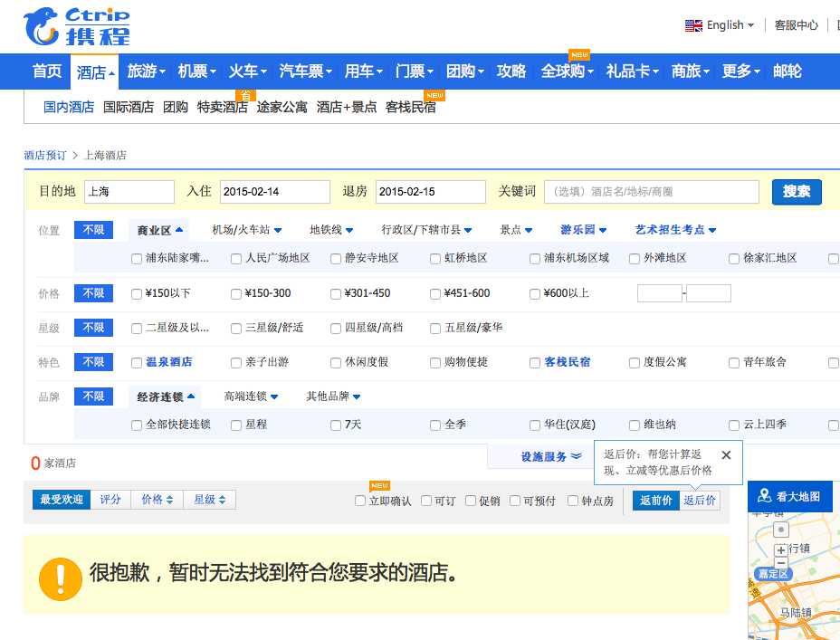
Task: Click the 搜索 search button
Action: point(796,191)
